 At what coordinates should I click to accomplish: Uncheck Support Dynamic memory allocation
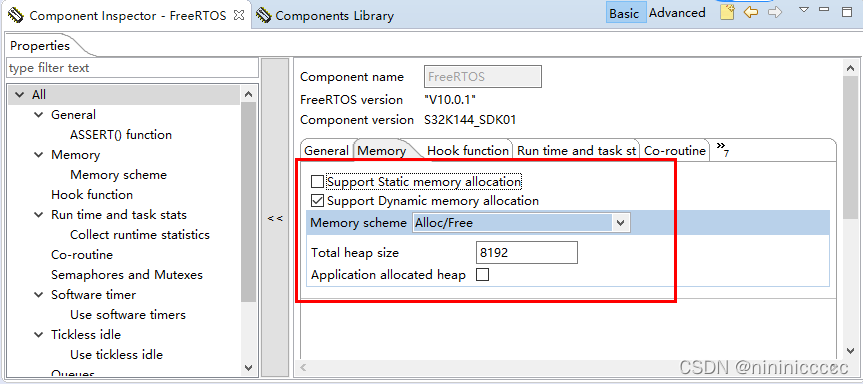click(318, 200)
